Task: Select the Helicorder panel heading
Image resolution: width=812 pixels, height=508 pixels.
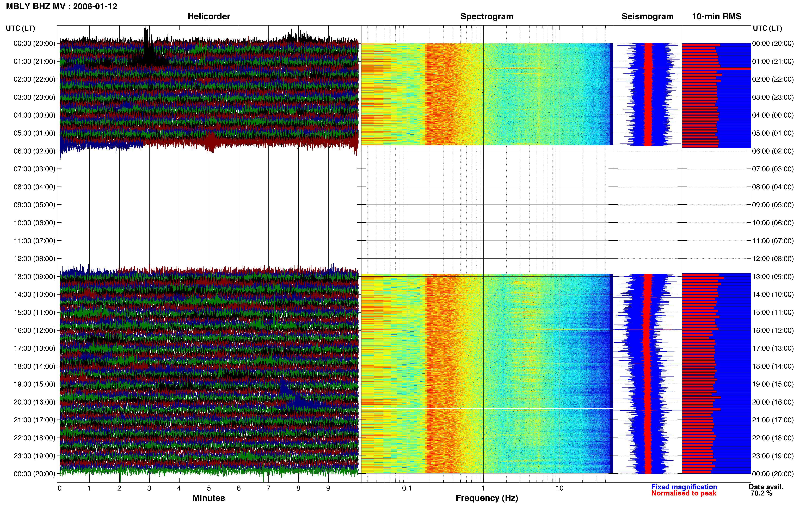Action: coord(209,16)
